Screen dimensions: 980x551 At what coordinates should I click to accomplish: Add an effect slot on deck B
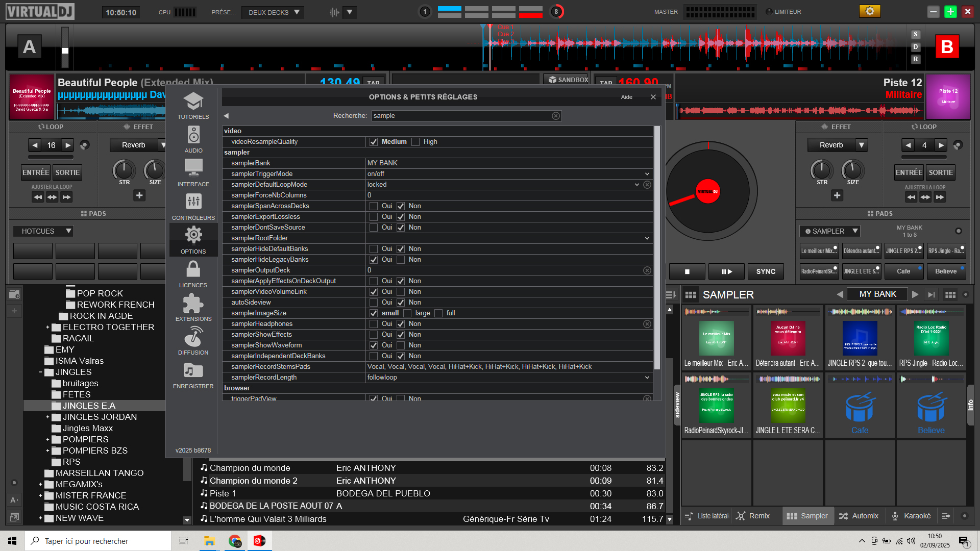837,195
